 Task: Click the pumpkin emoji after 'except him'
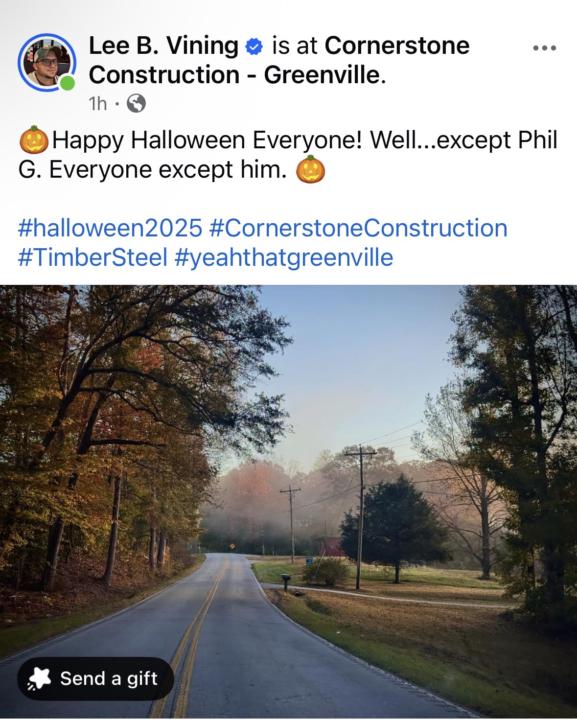point(310,169)
